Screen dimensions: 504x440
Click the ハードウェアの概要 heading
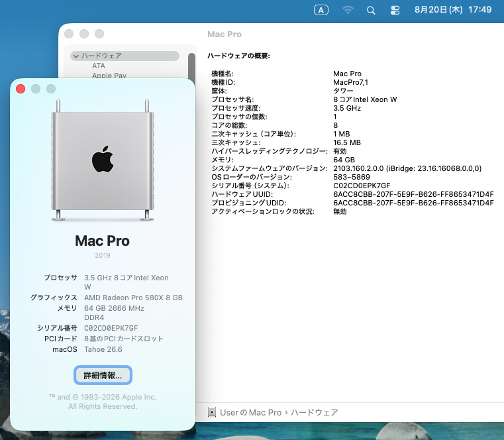coord(238,56)
